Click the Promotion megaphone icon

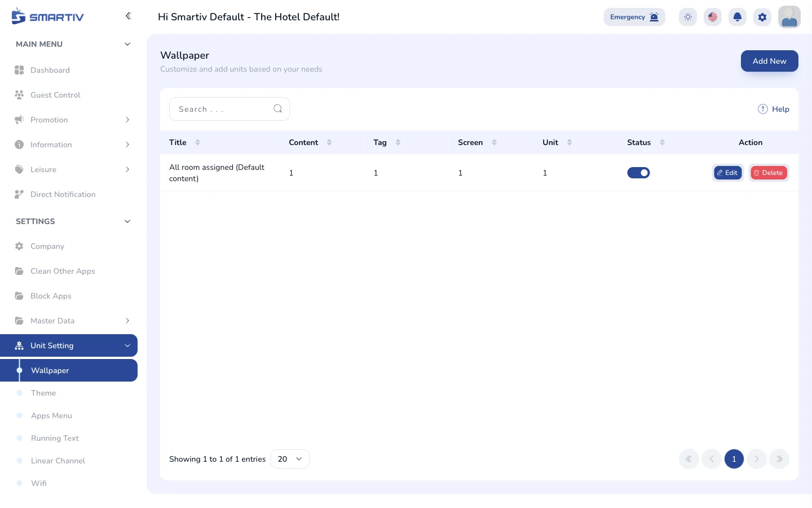coord(19,120)
